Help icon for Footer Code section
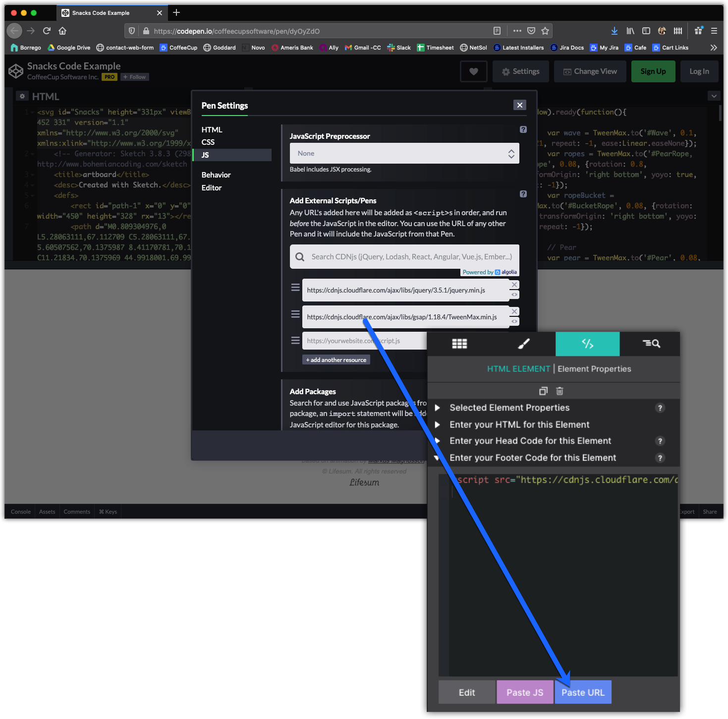728x719 pixels. pos(660,458)
